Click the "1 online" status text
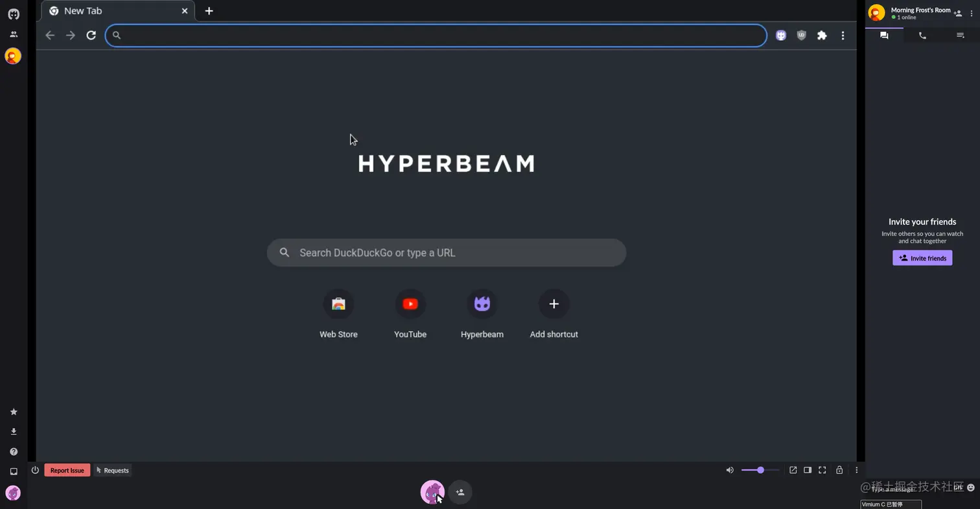980x509 pixels. (x=906, y=18)
